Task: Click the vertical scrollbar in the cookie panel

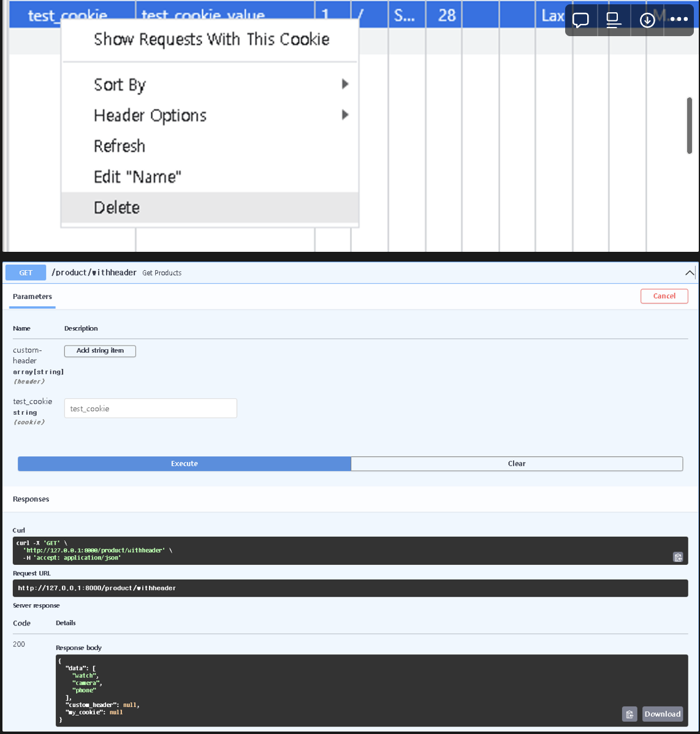Action: click(690, 126)
